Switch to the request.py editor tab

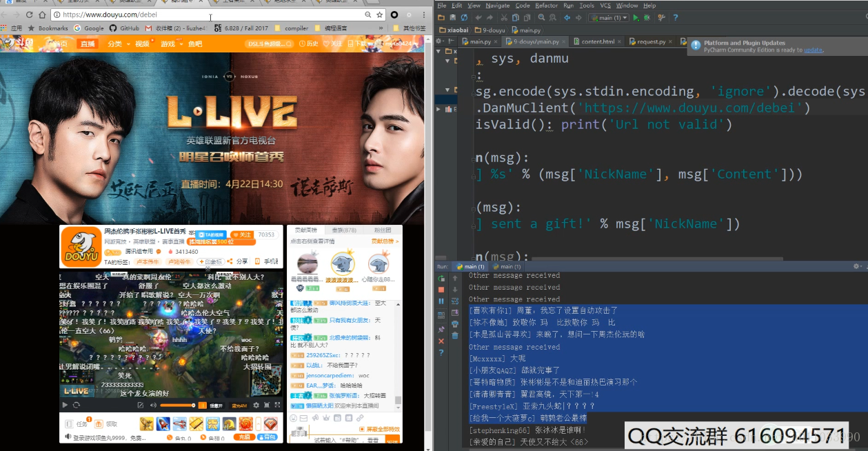pos(651,41)
